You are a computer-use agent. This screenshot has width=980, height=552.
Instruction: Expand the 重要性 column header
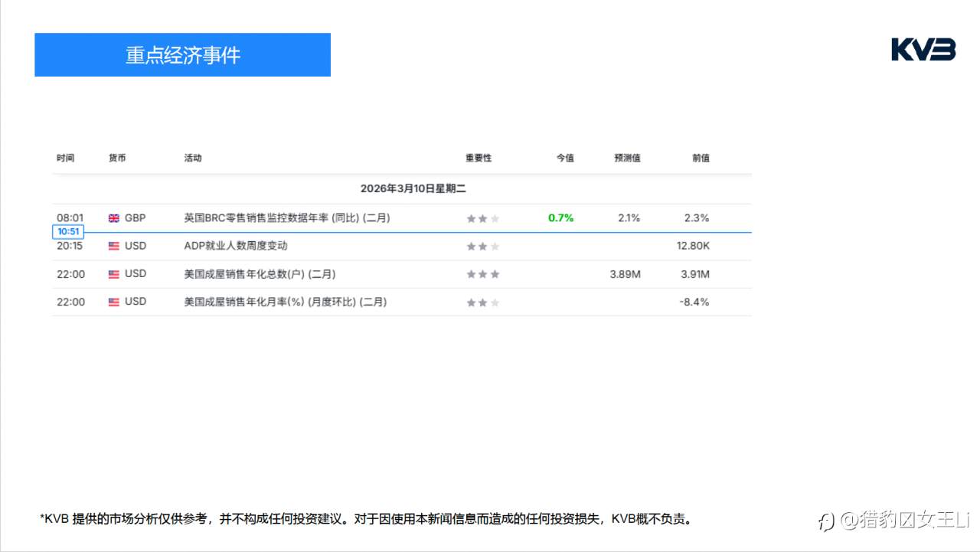[x=478, y=158]
